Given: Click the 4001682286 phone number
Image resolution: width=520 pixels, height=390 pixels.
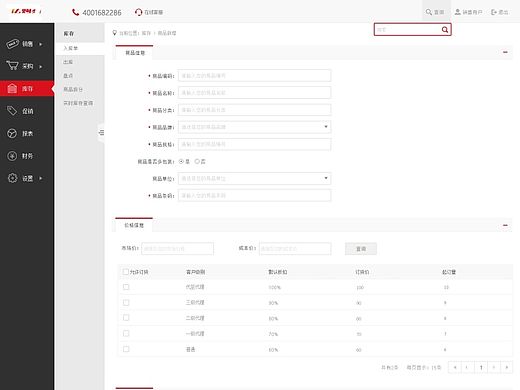Looking at the screenshot, I should 102,13.
